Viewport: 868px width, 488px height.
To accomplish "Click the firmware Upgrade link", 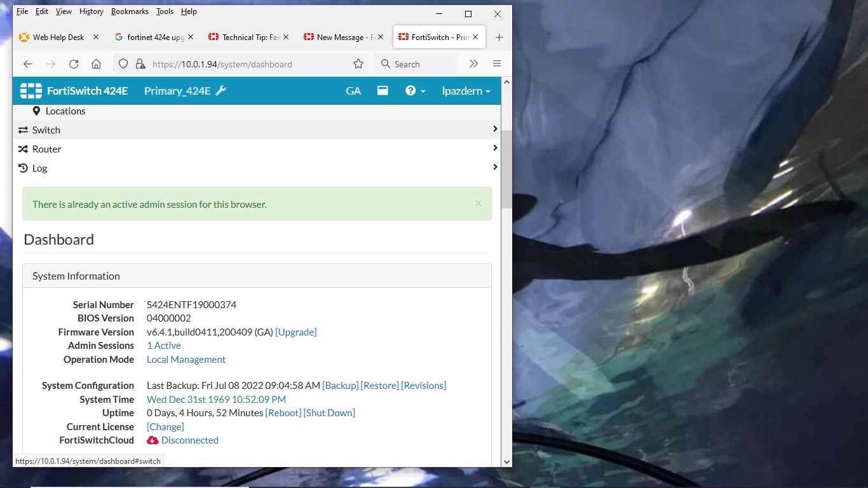I will pos(295,332).
